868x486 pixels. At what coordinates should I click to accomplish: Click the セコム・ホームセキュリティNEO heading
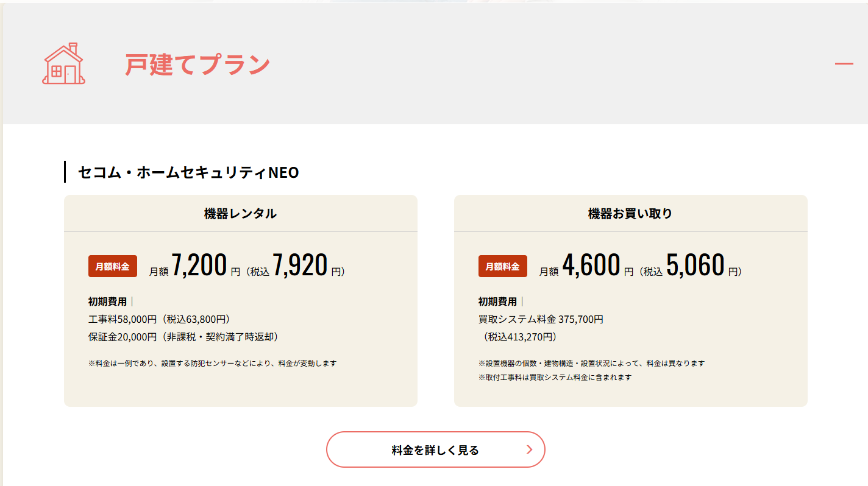point(188,172)
